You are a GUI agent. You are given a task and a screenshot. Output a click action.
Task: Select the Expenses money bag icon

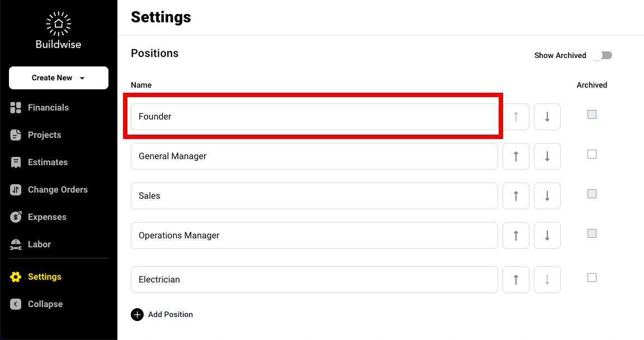(x=16, y=217)
